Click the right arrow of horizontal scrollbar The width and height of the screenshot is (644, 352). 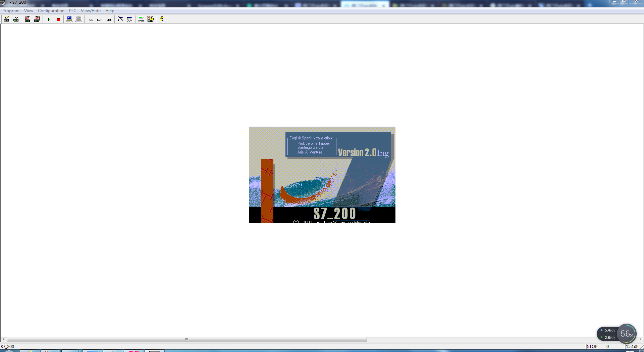click(x=640, y=340)
